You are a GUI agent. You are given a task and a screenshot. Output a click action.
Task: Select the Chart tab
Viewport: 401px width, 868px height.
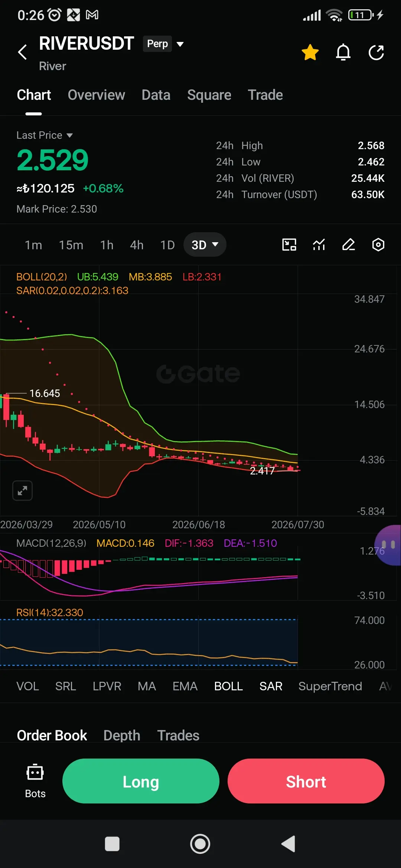[x=34, y=95]
